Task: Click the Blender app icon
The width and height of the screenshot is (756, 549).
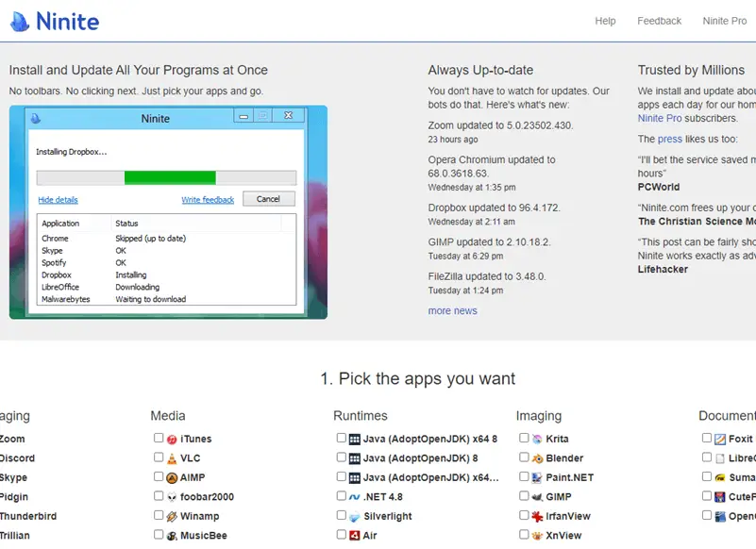Action: [x=537, y=458]
